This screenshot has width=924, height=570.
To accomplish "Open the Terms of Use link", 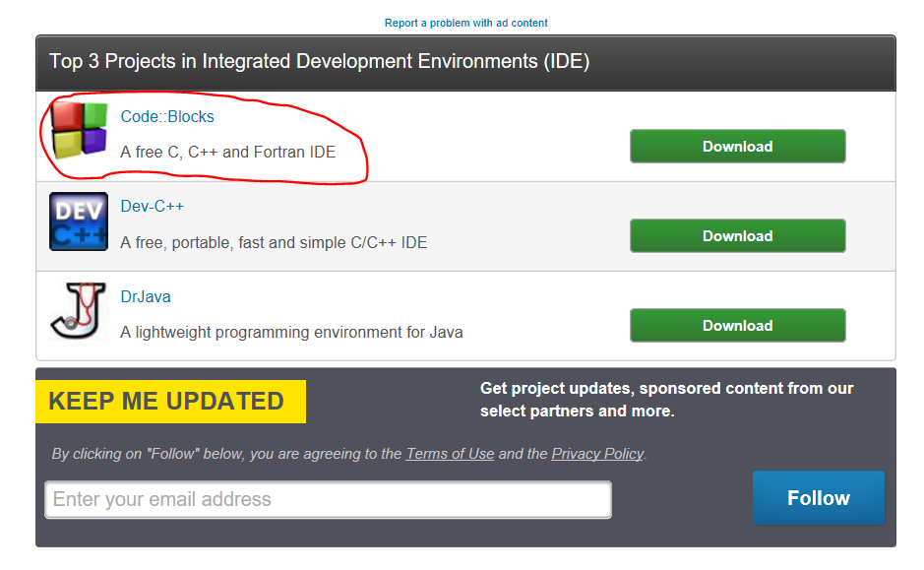I will point(451,454).
